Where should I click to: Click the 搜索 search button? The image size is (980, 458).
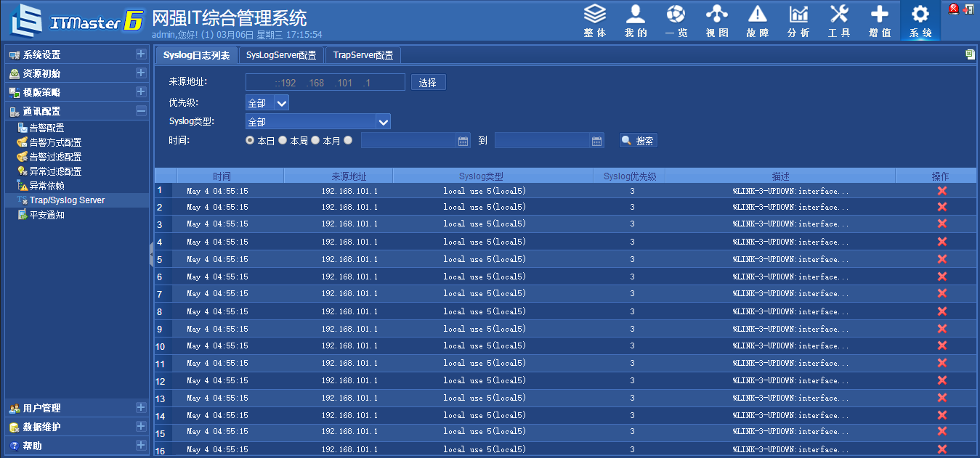pos(639,141)
